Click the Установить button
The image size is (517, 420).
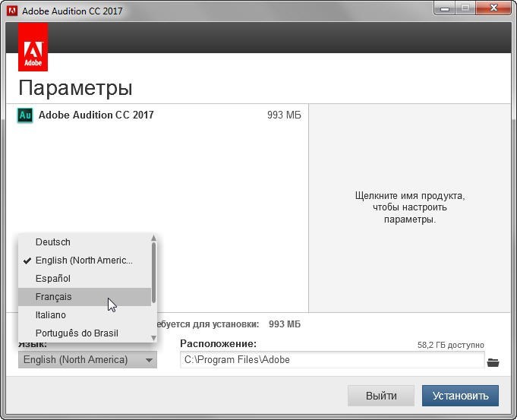460,396
